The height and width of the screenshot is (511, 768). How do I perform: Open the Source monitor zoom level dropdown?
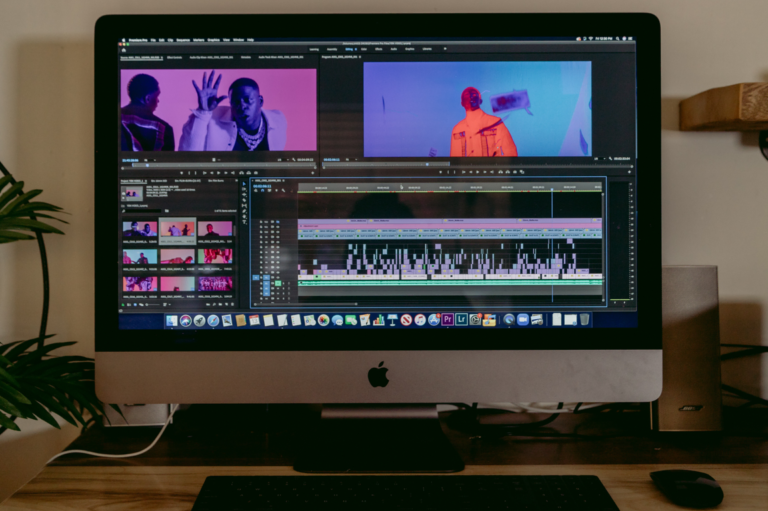pos(150,160)
